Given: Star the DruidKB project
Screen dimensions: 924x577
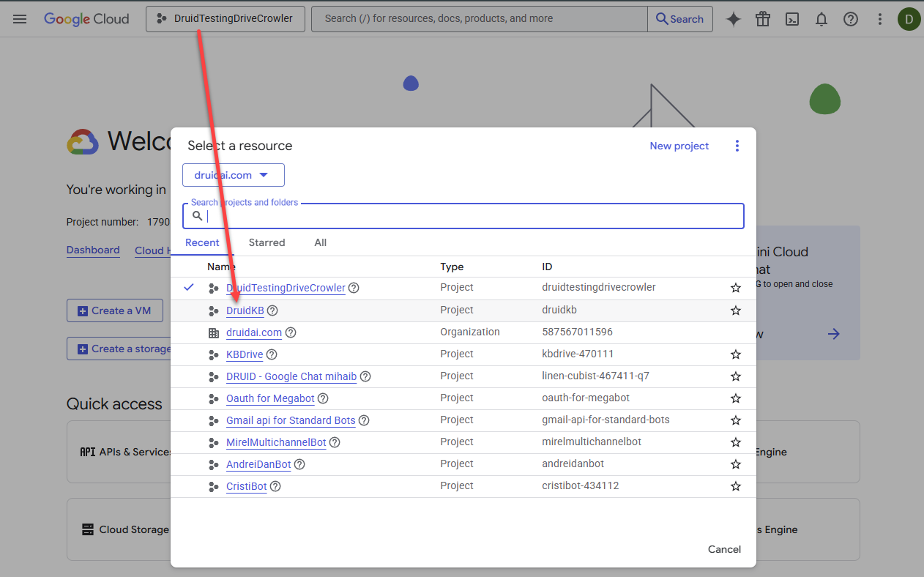Looking at the screenshot, I should pos(736,310).
